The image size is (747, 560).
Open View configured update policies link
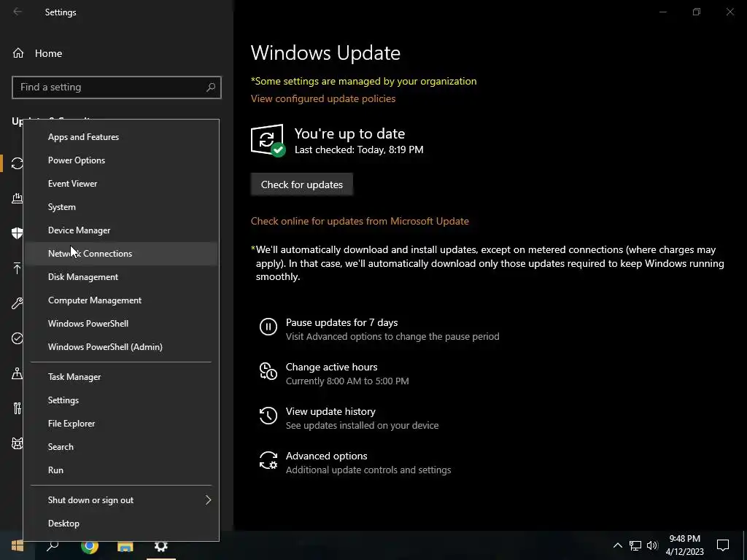click(323, 98)
